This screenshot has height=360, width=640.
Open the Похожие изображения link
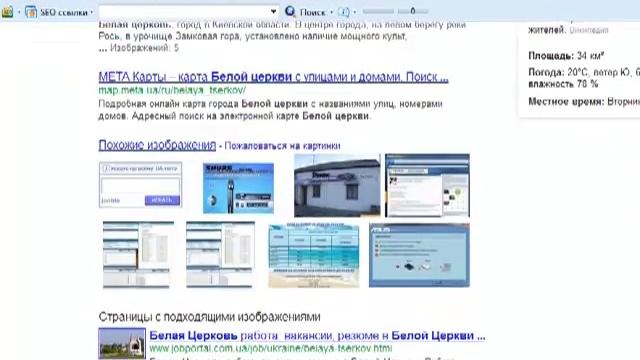click(157, 145)
